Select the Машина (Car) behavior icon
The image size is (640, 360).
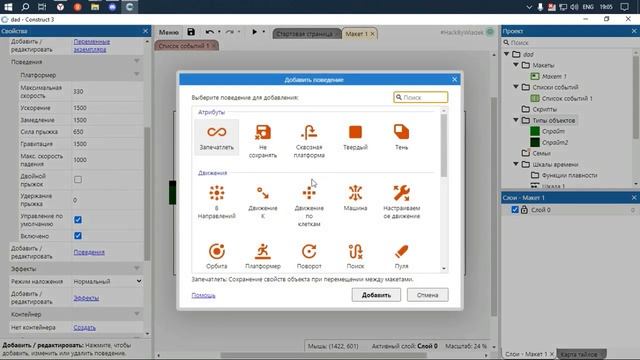[x=355, y=193]
